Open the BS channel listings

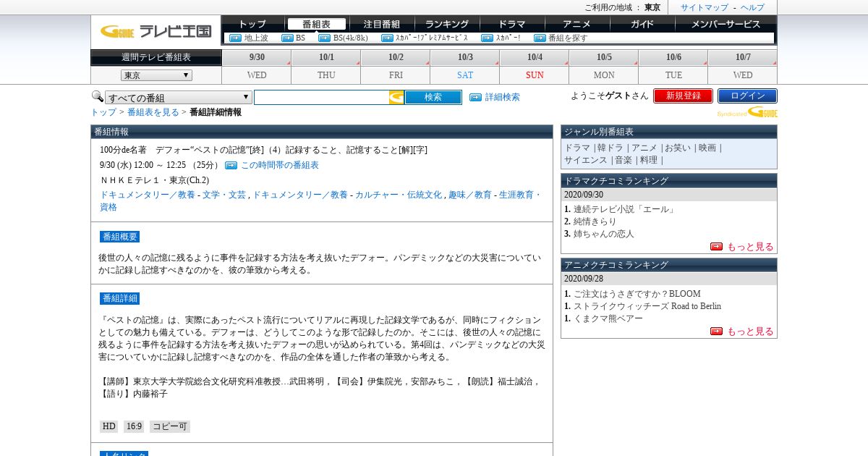point(300,38)
